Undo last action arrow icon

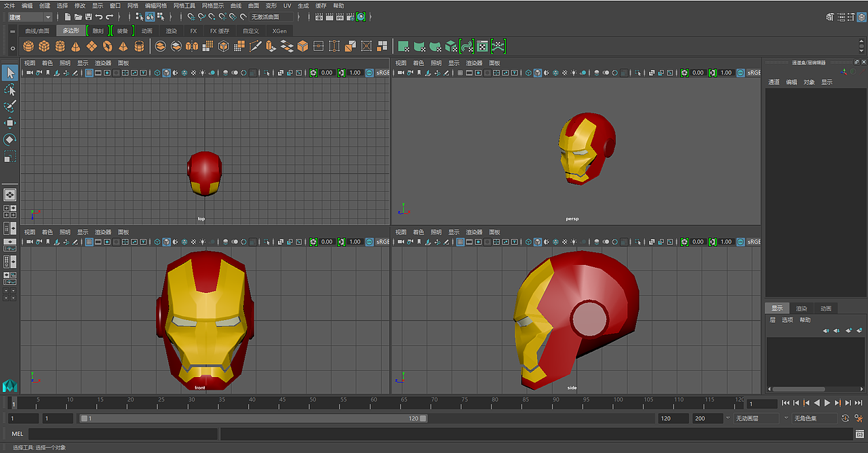[98, 16]
